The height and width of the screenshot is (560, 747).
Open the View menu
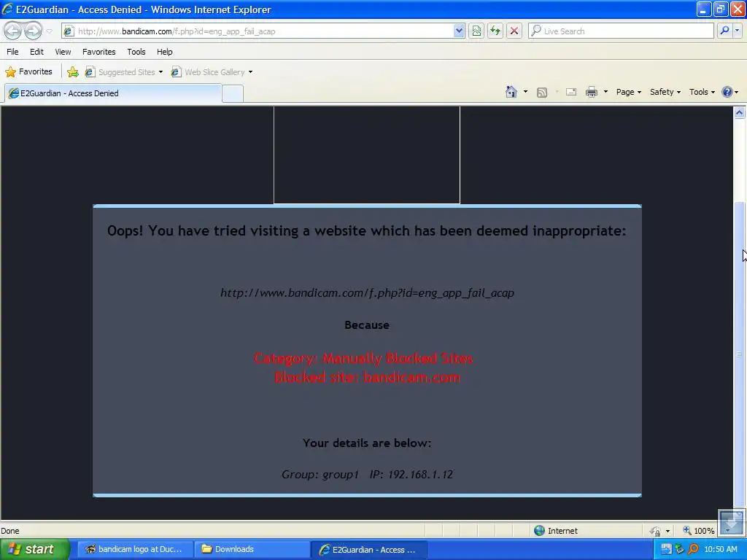[x=63, y=52]
